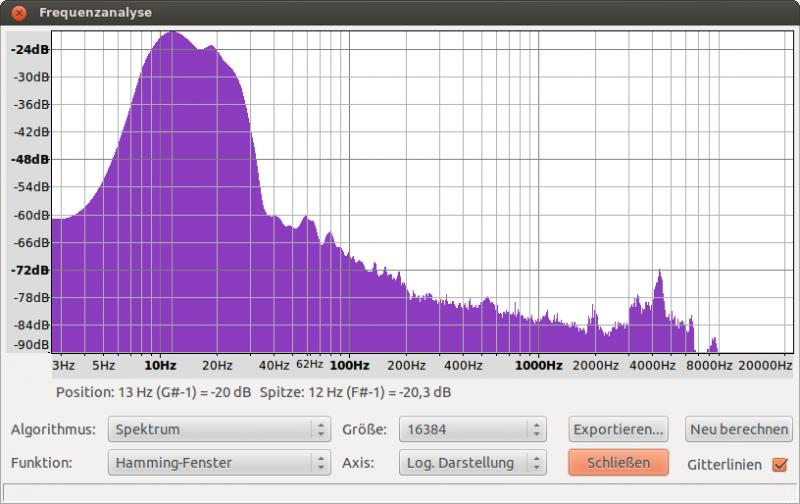800x504 pixels.
Task: Click the -24dB label at the top left
Action: (x=29, y=50)
